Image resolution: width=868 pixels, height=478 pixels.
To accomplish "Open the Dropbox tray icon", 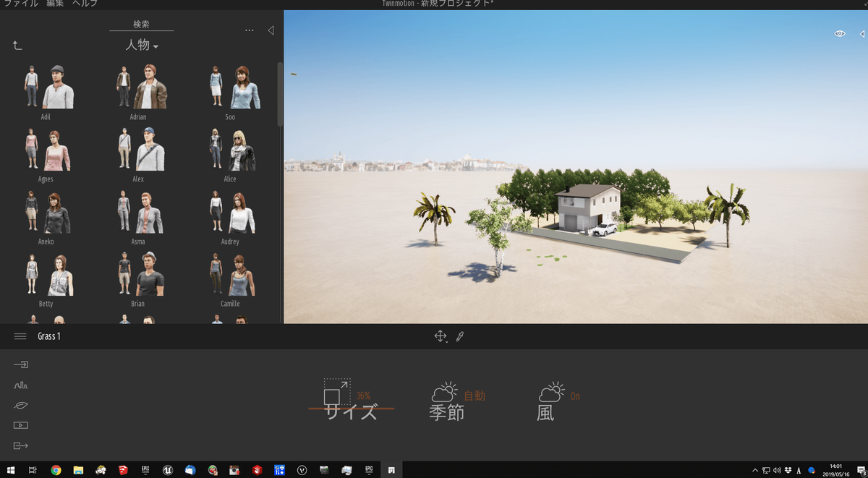I will (x=788, y=470).
